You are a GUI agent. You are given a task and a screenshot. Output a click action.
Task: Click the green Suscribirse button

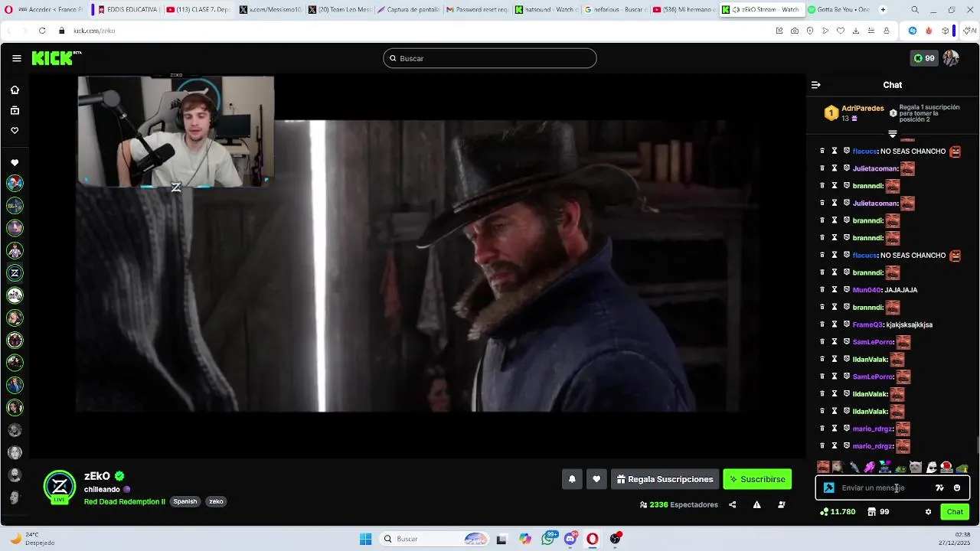pyautogui.click(x=757, y=479)
